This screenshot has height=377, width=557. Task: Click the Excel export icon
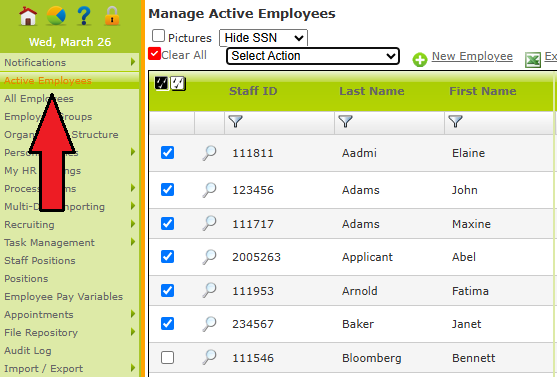coord(533,60)
